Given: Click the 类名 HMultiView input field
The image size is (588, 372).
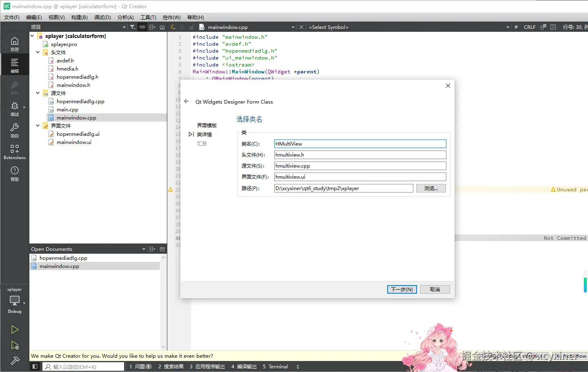Looking at the screenshot, I should click(x=360, y=144).
